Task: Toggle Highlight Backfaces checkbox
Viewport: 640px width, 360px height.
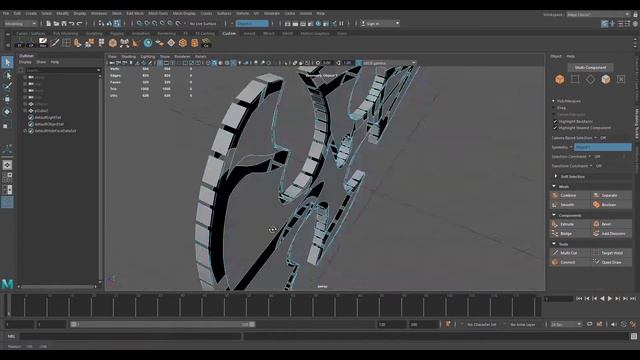Action: click(x=555, y=122)
